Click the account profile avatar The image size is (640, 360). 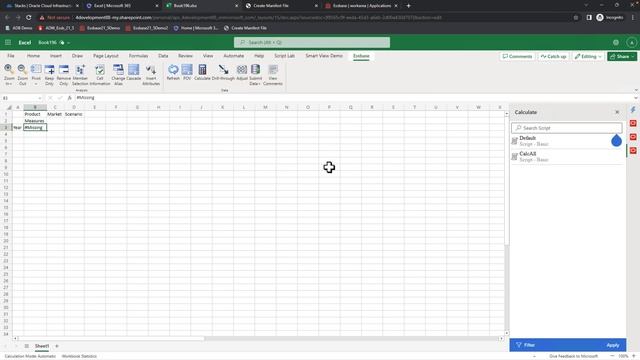pos(631,42)
